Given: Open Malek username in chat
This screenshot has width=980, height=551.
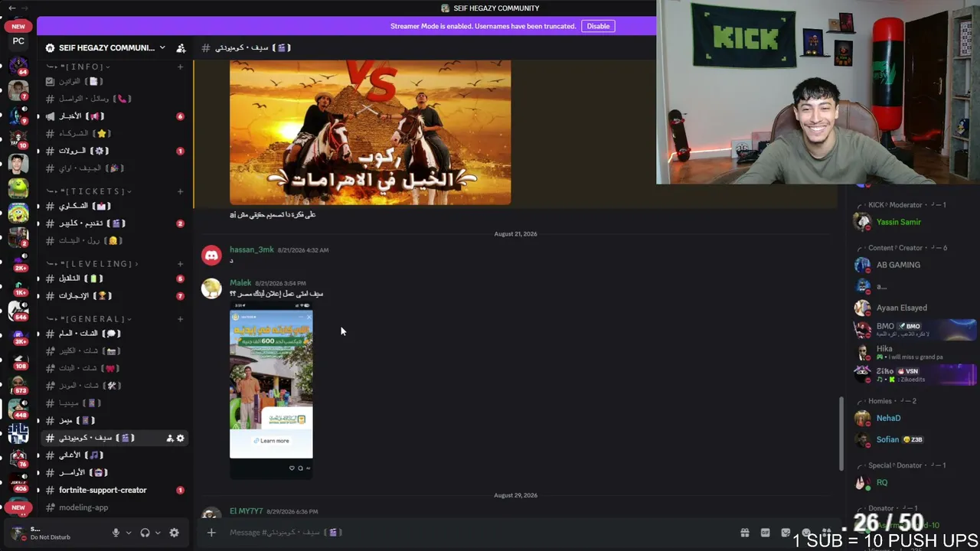Looking at the screenshot, I should pos(240,283).
